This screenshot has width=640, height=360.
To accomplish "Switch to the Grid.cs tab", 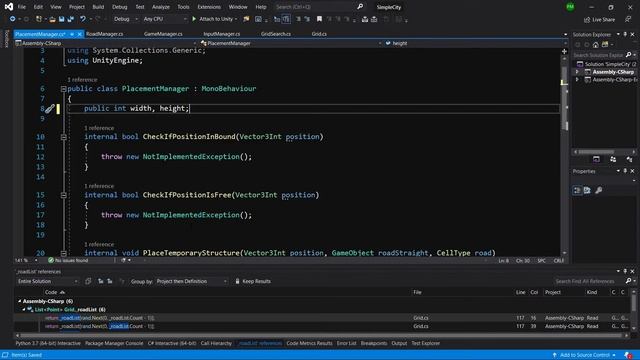I will pyautogui.click(x=319, y=34).
